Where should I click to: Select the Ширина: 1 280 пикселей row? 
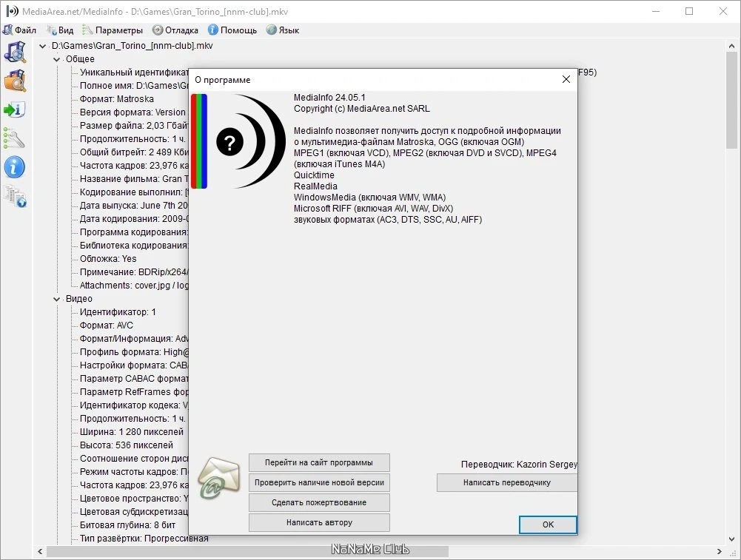coord(131,432)
